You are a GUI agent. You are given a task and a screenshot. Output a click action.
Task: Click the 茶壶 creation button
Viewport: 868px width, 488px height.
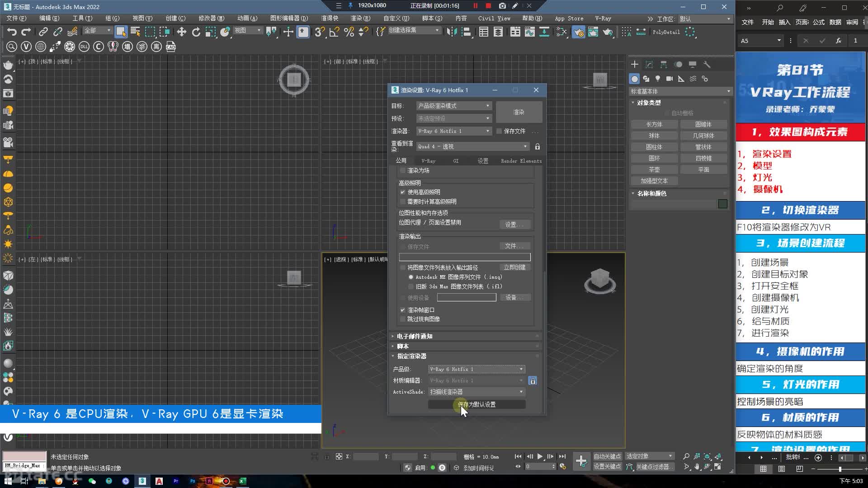(x=654, y=169)
